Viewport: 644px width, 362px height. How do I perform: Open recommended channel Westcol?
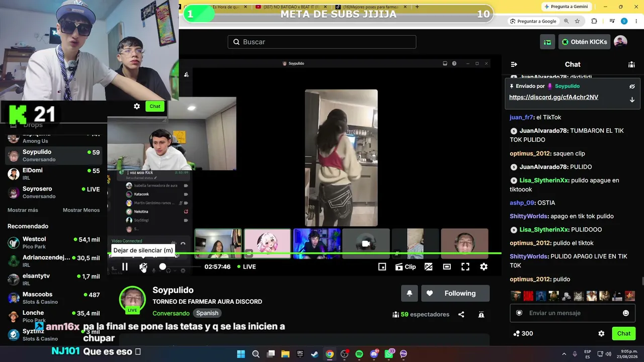click(54, 243)
